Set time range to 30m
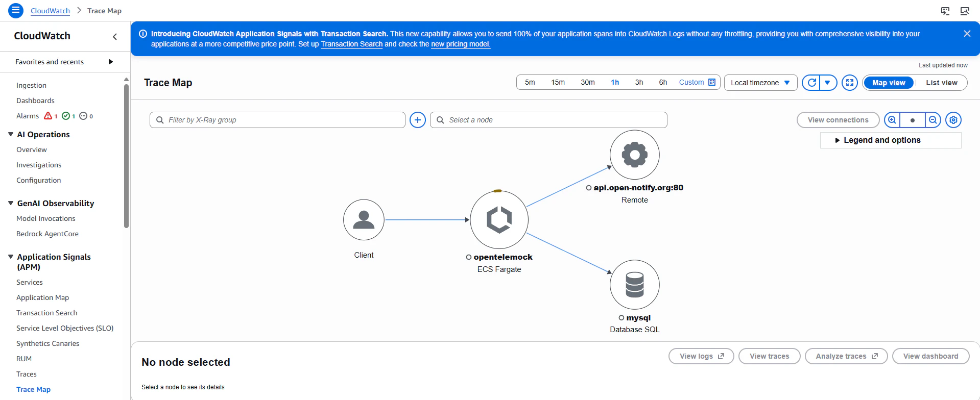Image resolution: width=980 pixels, height=400 pixels. tap(588, 82)
